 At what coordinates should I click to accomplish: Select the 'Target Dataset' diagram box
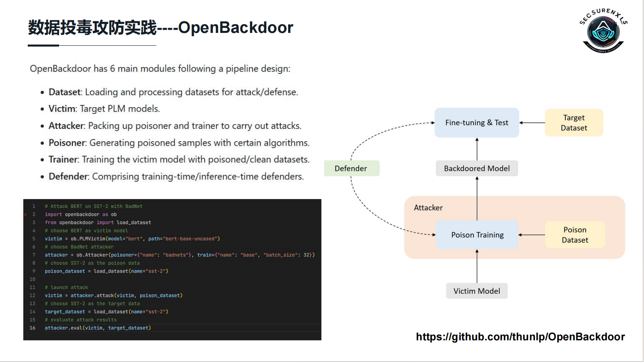(574, 123)
